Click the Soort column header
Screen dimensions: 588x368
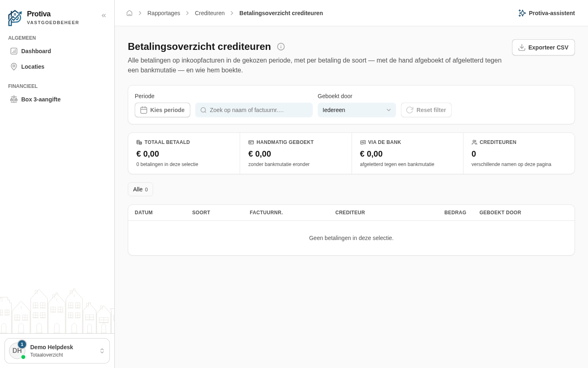201,213
